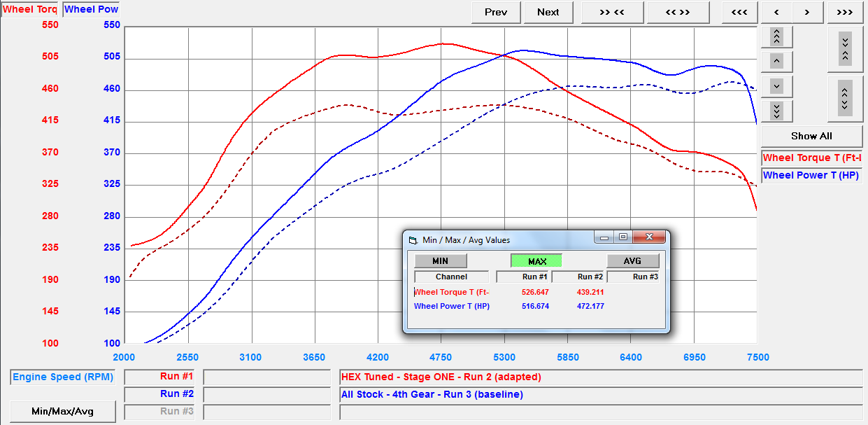
Task: Maximize the Min / Max / Avg Values window
Action: coord(623,238)
